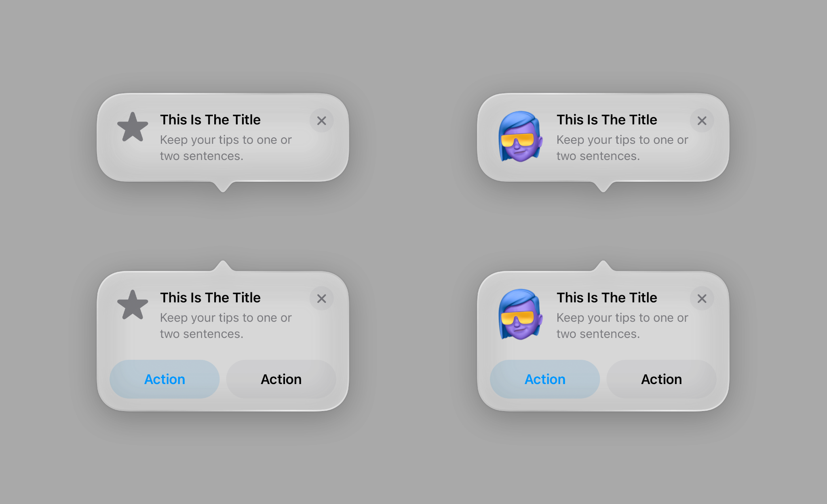Click the star icon in top-left tip
827x504 pixels.
point(133,127)
